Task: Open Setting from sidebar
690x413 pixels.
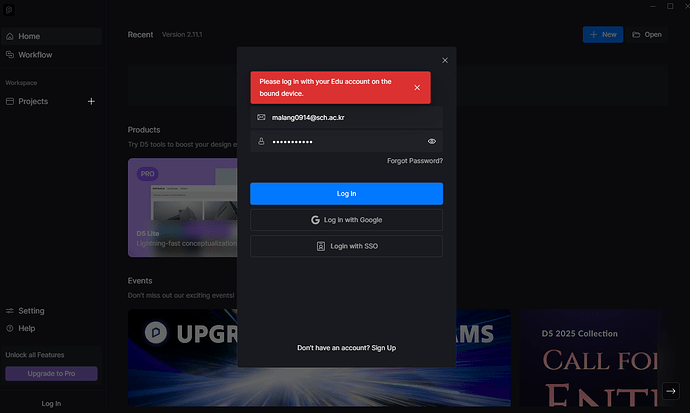Action: pos(31,311)
